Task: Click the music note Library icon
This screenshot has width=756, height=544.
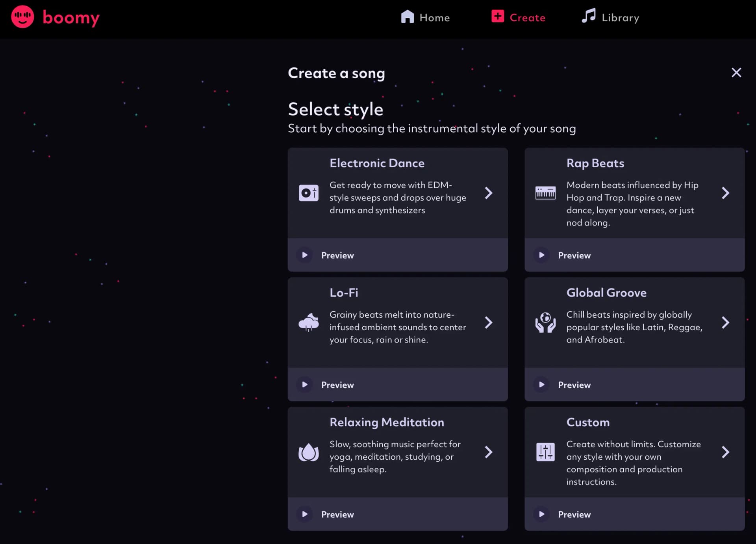Action: pyautogui.click(x=587, y=17)
